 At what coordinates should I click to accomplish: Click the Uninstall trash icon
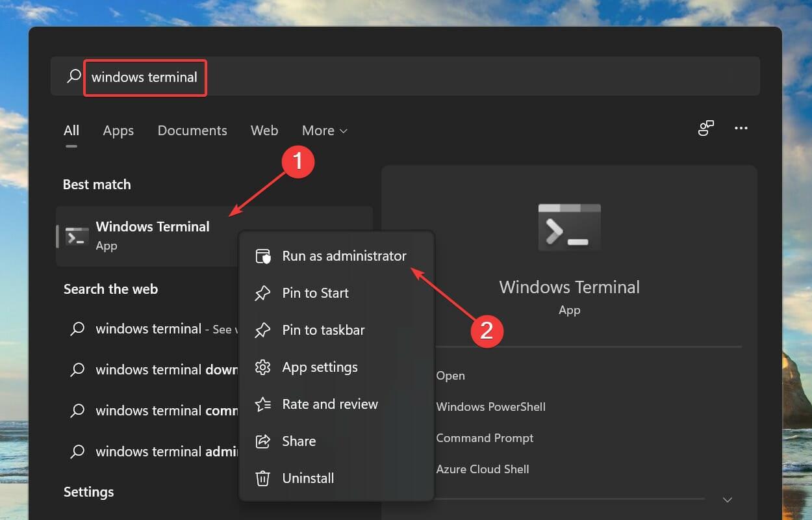click(x=263, y=478)
